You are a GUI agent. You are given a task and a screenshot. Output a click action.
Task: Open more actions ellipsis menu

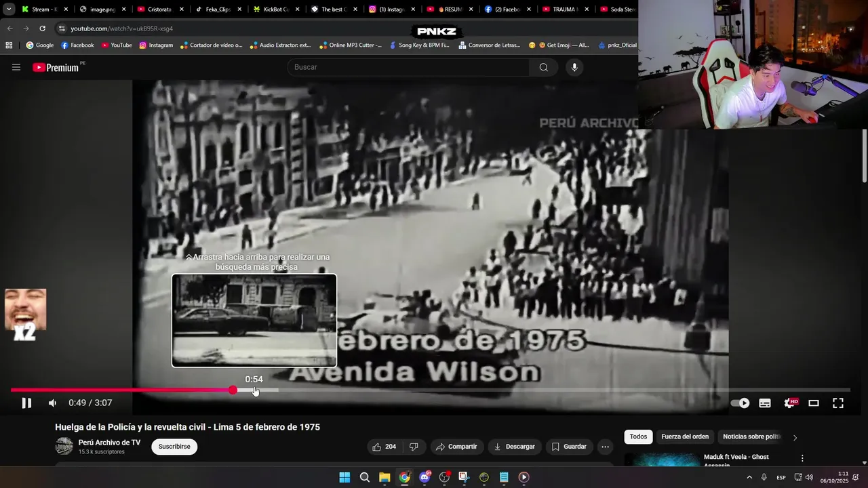(606, 447)
